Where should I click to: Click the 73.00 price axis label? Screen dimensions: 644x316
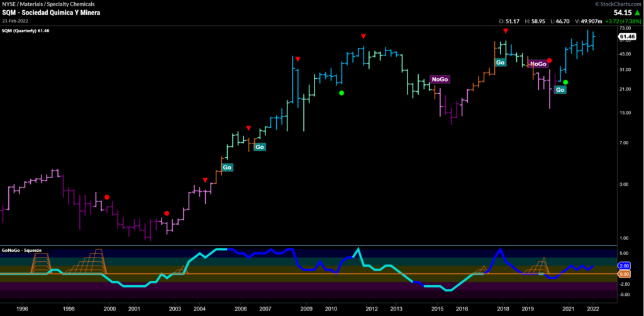[625, 28]
